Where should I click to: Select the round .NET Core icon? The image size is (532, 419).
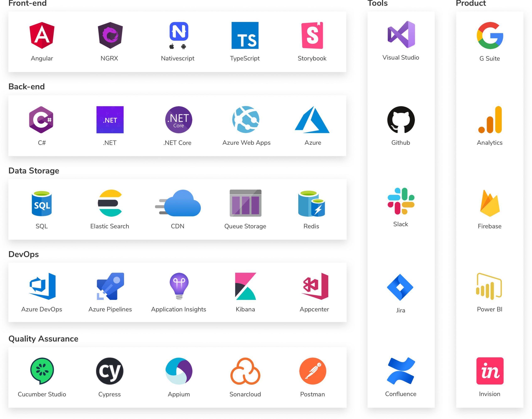coord(179,120)
